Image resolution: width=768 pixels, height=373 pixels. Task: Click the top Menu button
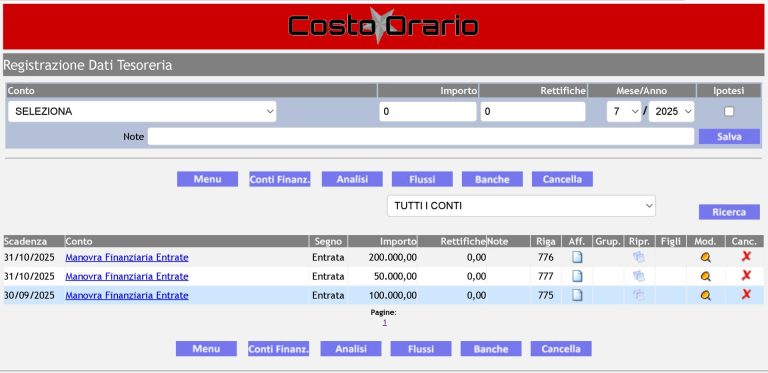pyautogui.click(x=207, y=179)
